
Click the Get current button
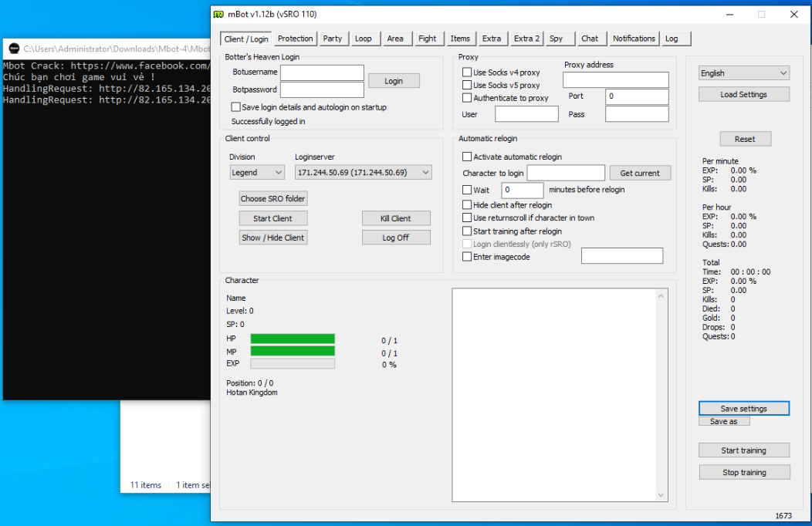[640, 173]
